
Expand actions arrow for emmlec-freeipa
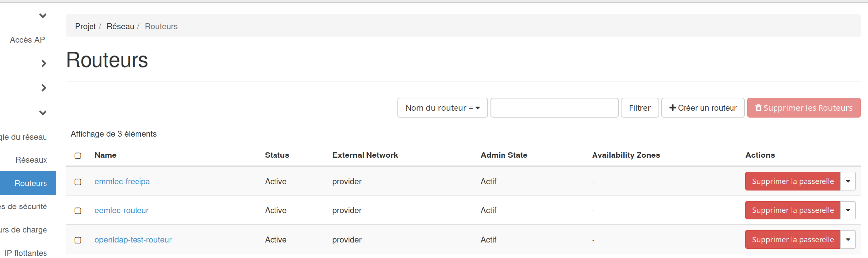click(x=848, y=181)
